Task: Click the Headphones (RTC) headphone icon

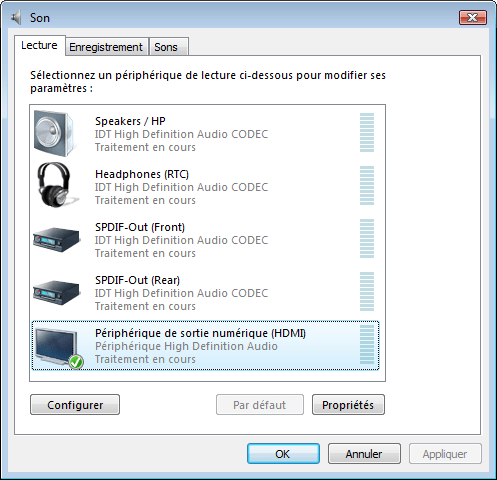Action: pos(57,185)
